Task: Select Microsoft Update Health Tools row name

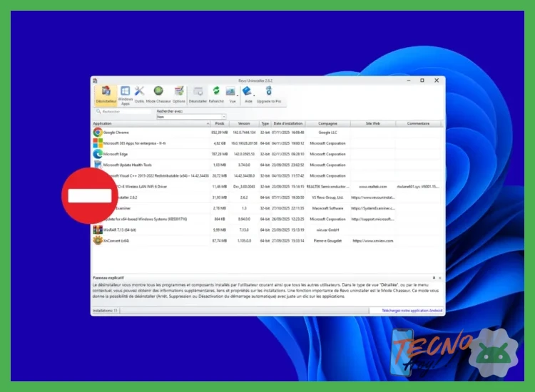Action: tap(127, 165)
